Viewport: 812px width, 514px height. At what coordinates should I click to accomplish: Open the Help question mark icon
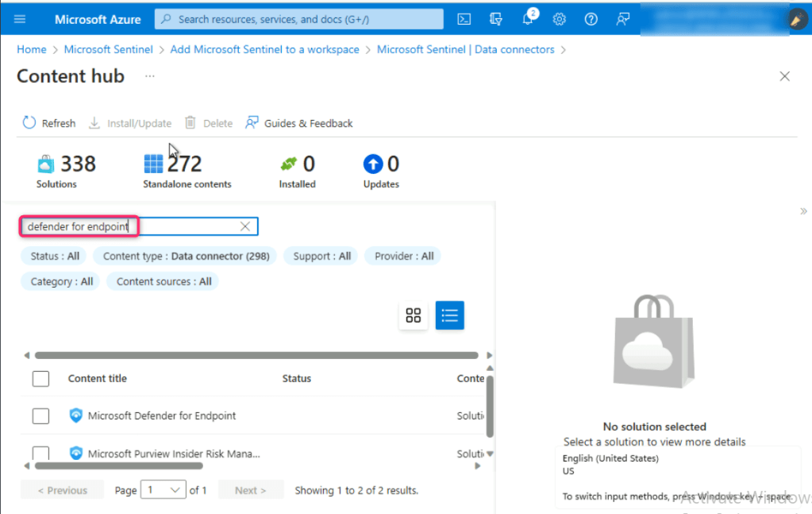click(591, 19)
